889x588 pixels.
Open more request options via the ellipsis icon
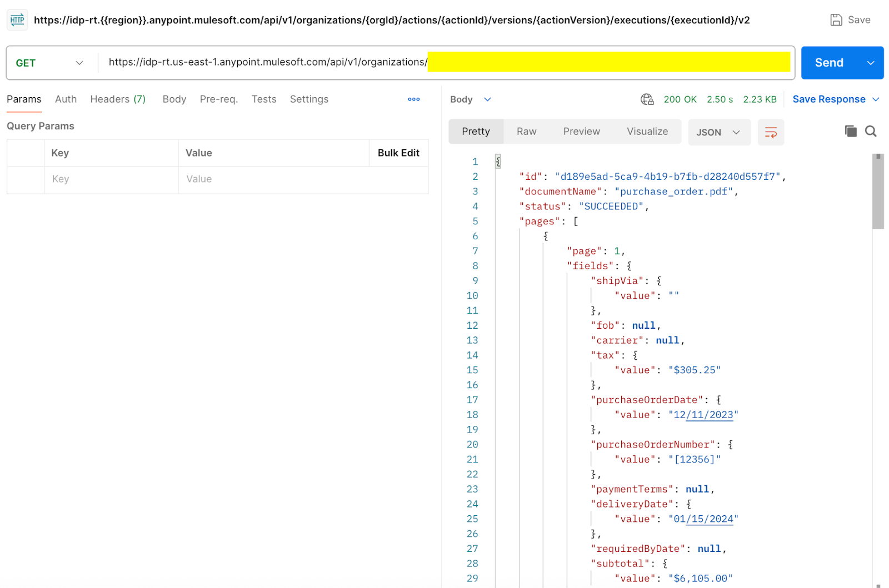coord(413,99)
